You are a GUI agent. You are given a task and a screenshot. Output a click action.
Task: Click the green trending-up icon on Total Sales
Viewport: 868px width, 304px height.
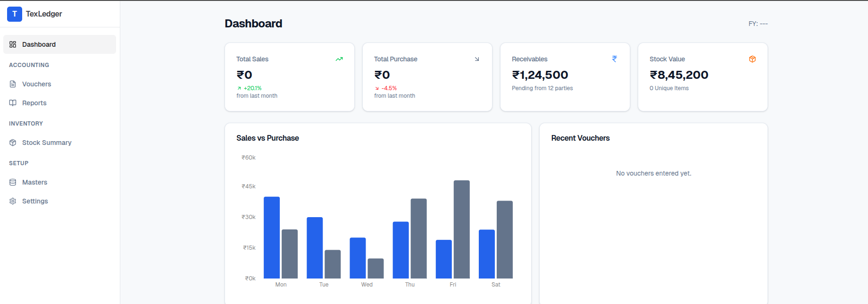coord(339,59)
